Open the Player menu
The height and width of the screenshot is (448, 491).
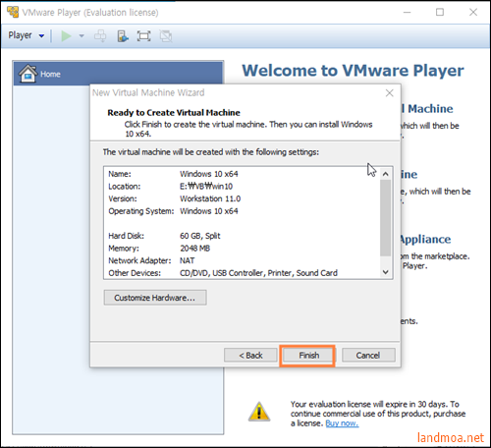(x=27, y=35)
